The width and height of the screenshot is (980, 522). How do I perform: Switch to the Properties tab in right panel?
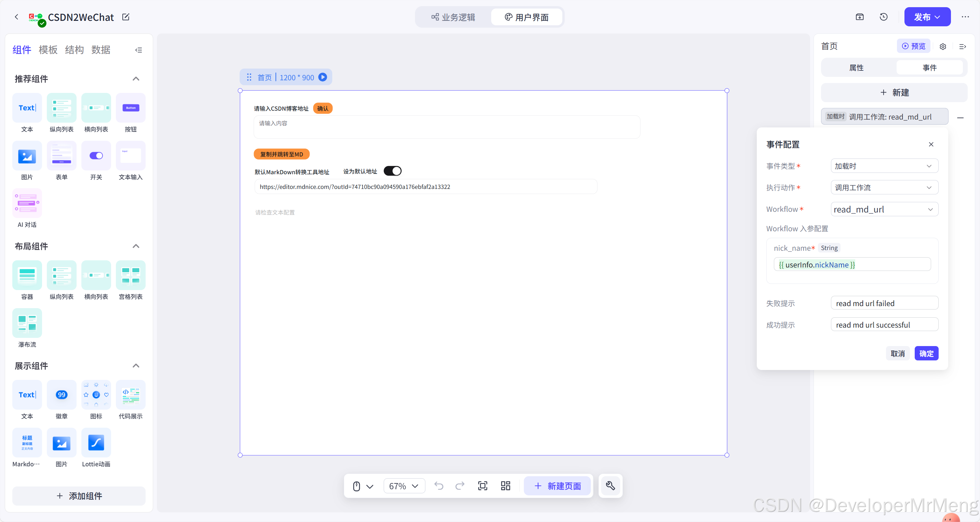pos(856,68)
